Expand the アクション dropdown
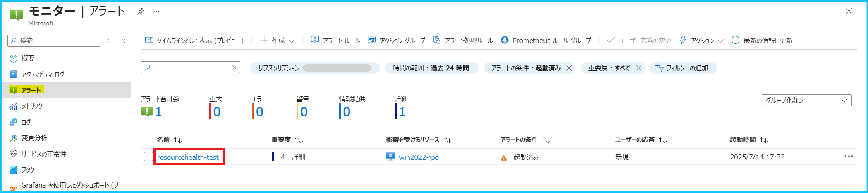The image size is (868, 193). pos(702,40)
